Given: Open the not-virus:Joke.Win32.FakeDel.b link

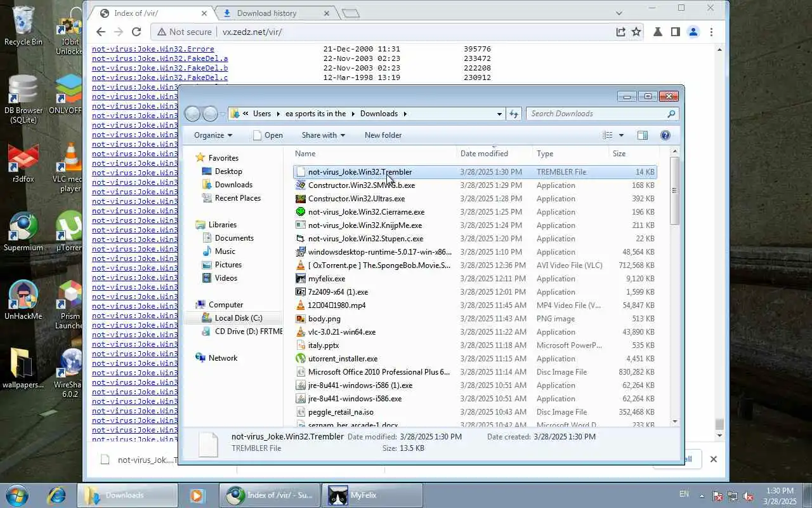Looking at the screenshot, I should tap(160, 68).
